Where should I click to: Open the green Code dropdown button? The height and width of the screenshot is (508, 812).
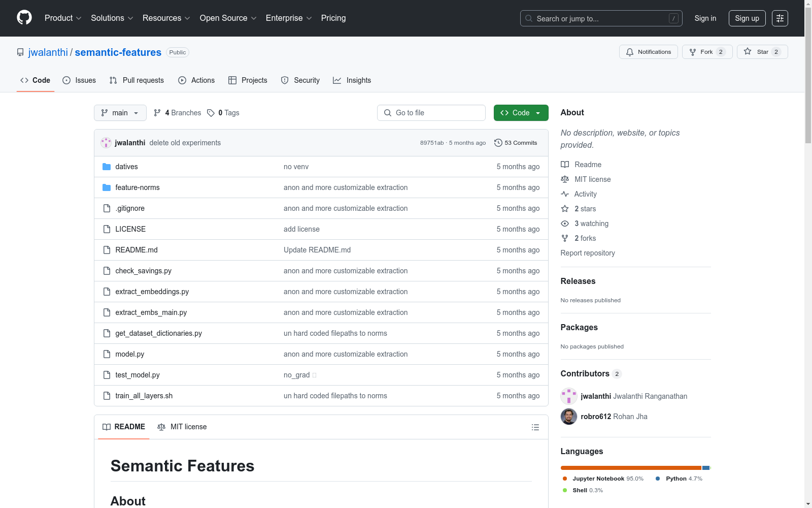pyautogui.click(x=521, y=113)
